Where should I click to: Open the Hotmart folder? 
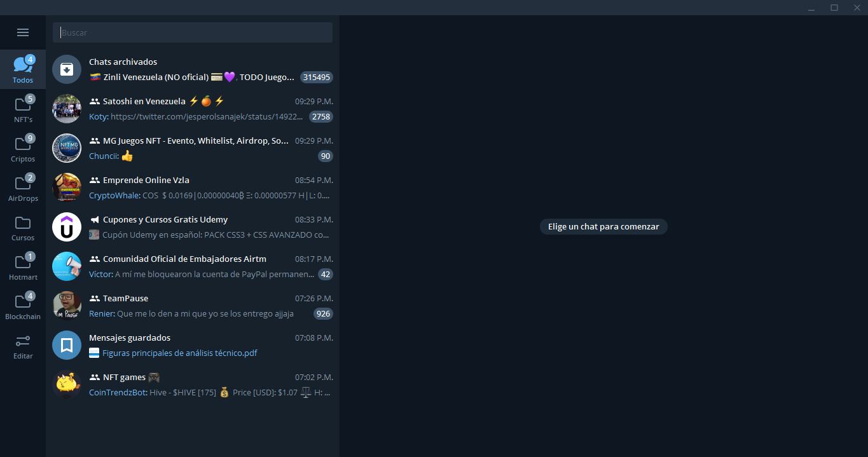[x=23, y=266]
